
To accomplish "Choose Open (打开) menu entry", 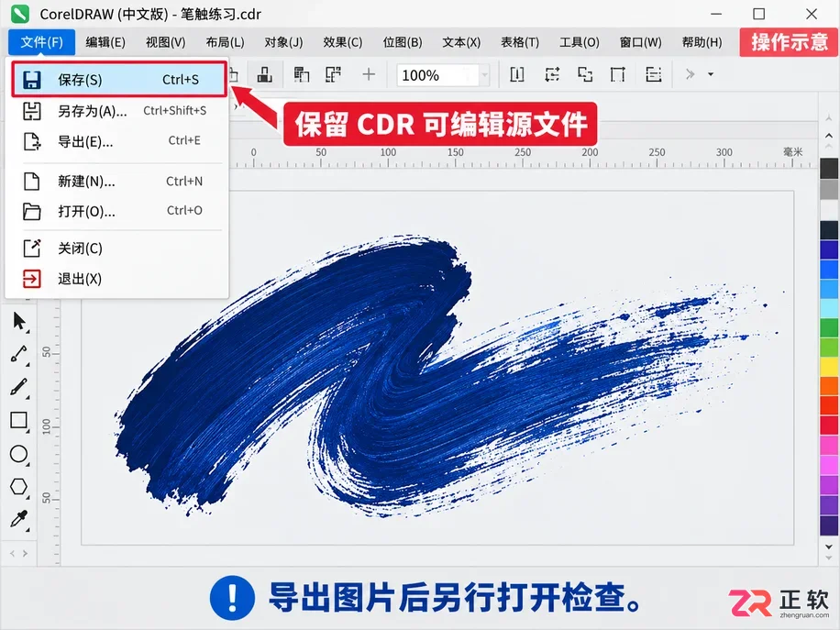I will 119,211.
